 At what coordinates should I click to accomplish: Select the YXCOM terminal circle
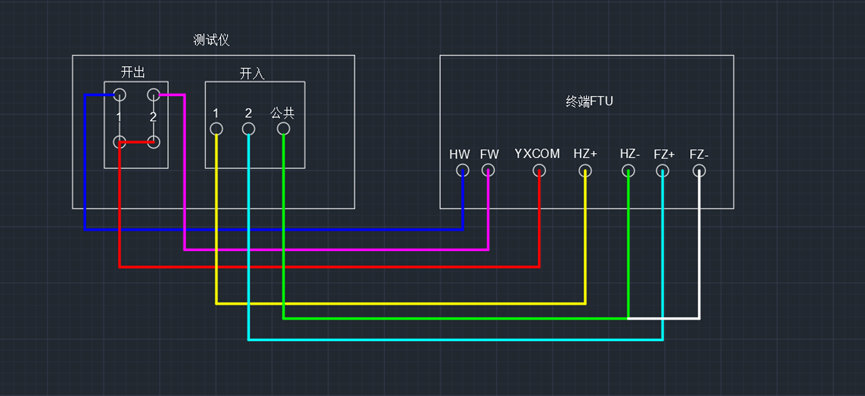539,171
